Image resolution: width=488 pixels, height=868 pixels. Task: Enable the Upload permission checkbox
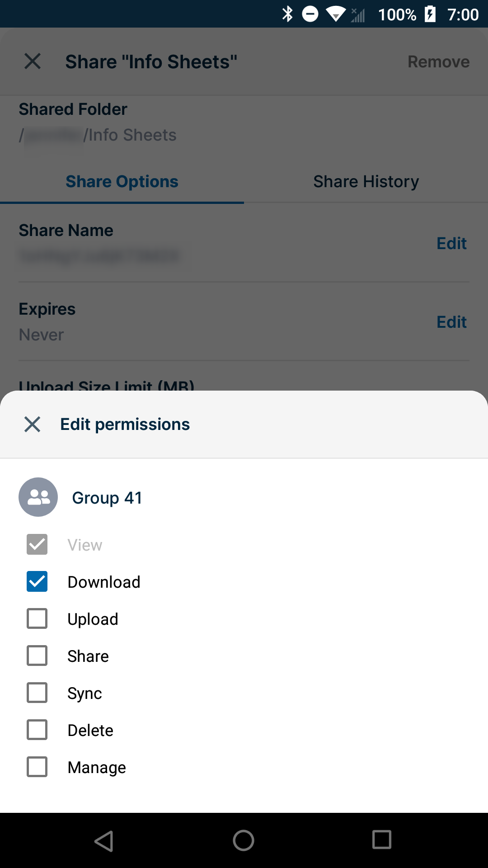point(37,618)
